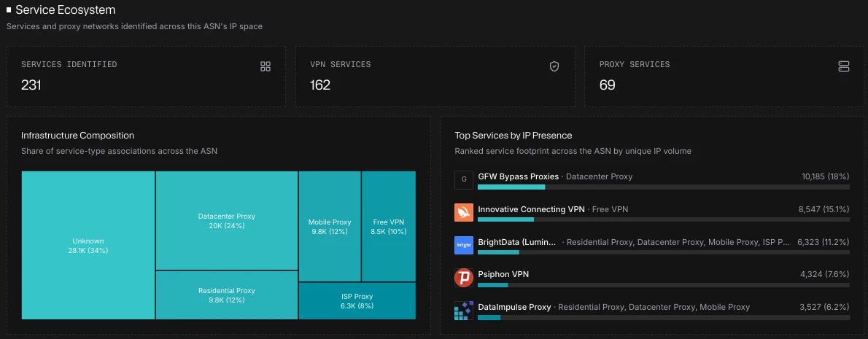The height and width of the screenshot is (339, 868).
Task: Click the BrightData truncated service types text
Action: (678, 241)
